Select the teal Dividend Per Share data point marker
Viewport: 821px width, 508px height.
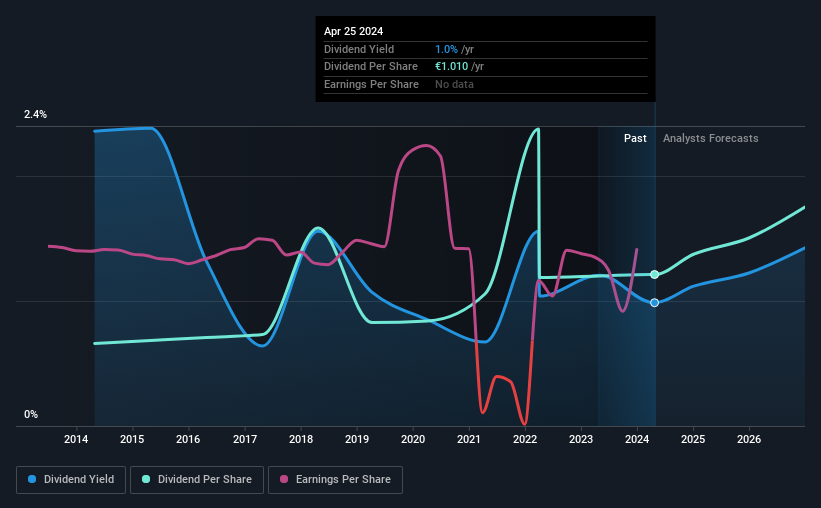pyautogui.click(x=654, y=274)
